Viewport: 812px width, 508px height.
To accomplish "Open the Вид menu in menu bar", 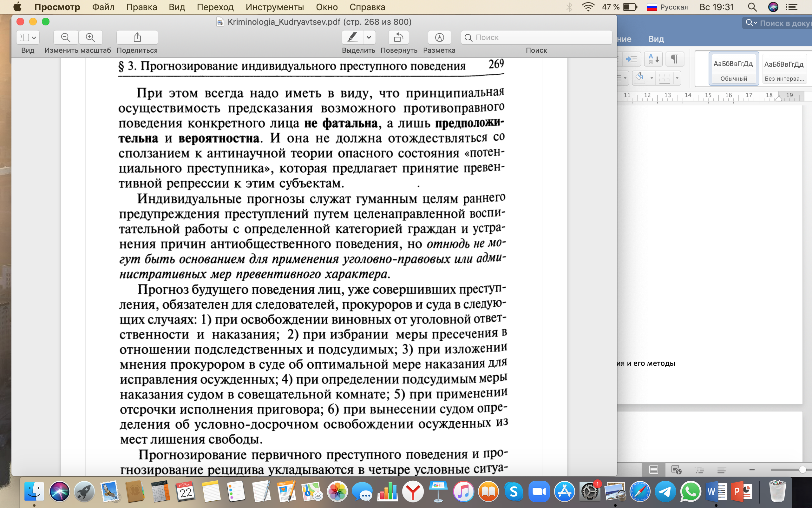I will 177,7.
